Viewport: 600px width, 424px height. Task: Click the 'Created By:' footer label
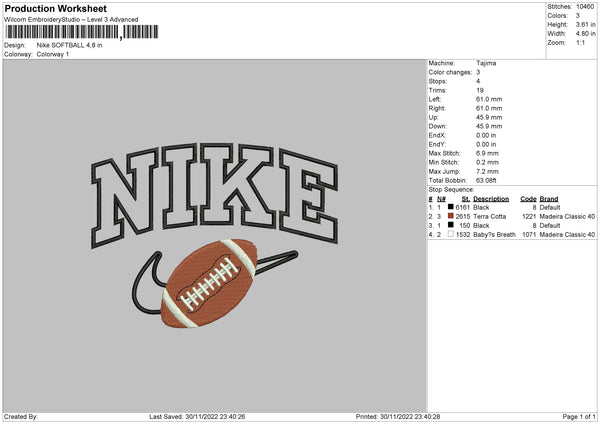coord(21,417)
